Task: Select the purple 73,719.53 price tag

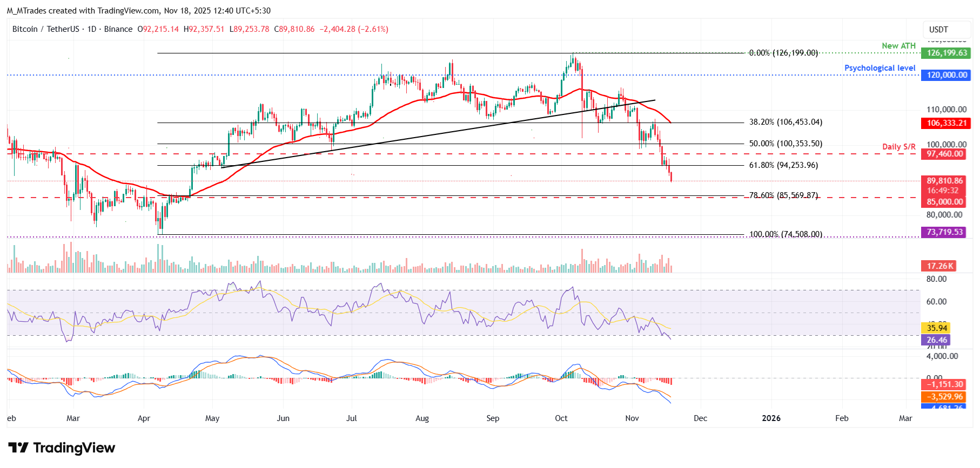Action: coord(945,232)
